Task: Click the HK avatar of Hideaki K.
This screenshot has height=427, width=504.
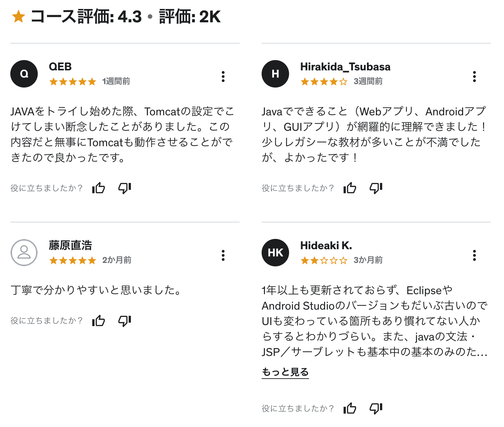Action: pos(275,253)
